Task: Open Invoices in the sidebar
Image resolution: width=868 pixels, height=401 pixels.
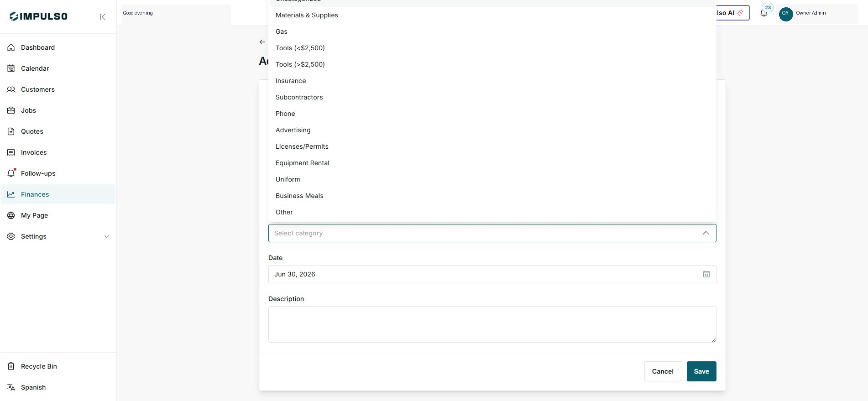Action: [x=58, y=152]
